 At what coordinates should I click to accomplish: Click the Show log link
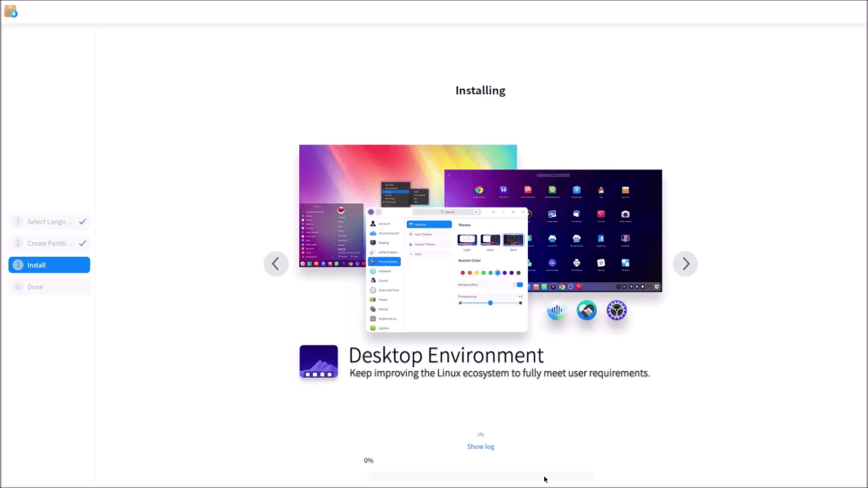[481, 446]
